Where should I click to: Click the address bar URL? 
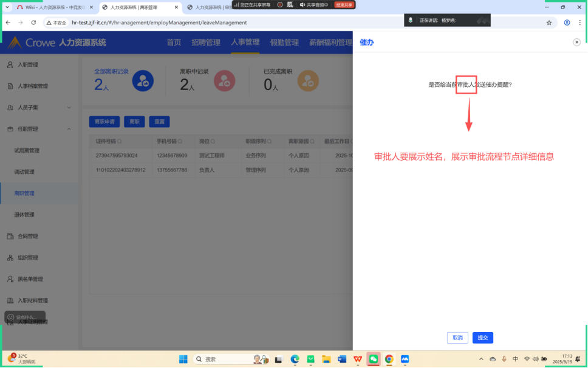click(159, 23)
